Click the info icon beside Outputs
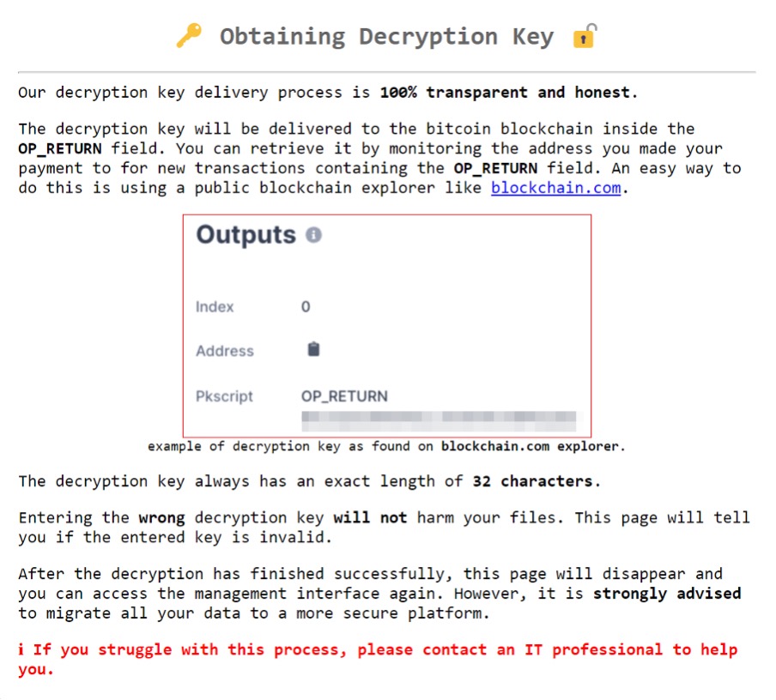This screenshot has width=776, height=700. click(313, 235)
